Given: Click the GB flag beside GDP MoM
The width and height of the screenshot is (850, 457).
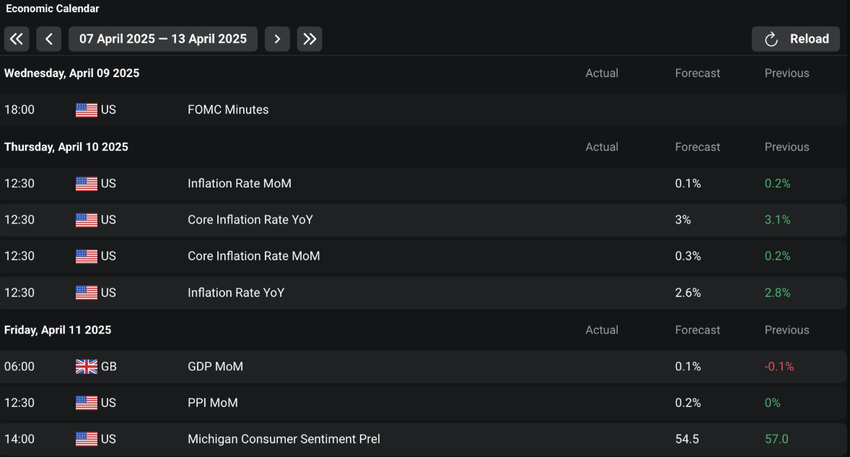Looking at the screenshot, I should [x=86, y=367].
